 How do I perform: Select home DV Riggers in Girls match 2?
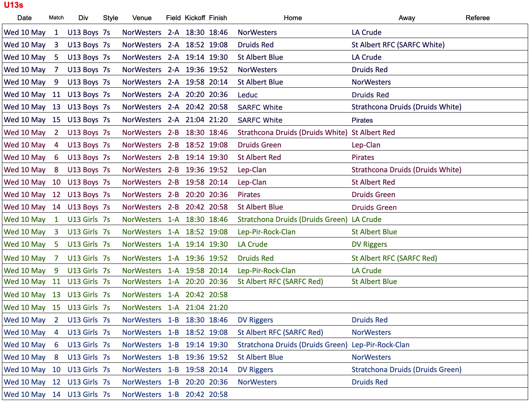[x=255, y=320]
